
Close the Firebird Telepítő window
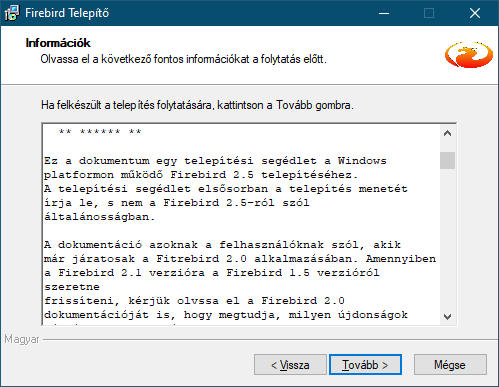click(475, 13)
